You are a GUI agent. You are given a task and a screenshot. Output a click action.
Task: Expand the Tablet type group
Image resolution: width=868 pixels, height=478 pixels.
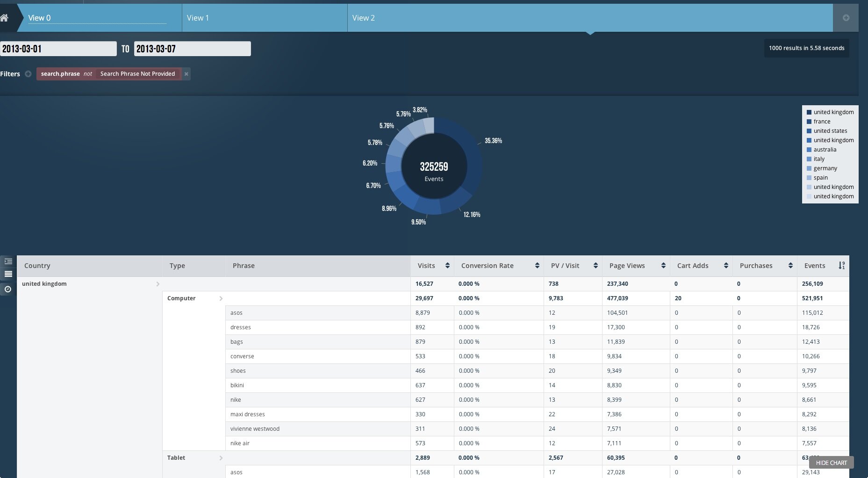tap(221, 458)
